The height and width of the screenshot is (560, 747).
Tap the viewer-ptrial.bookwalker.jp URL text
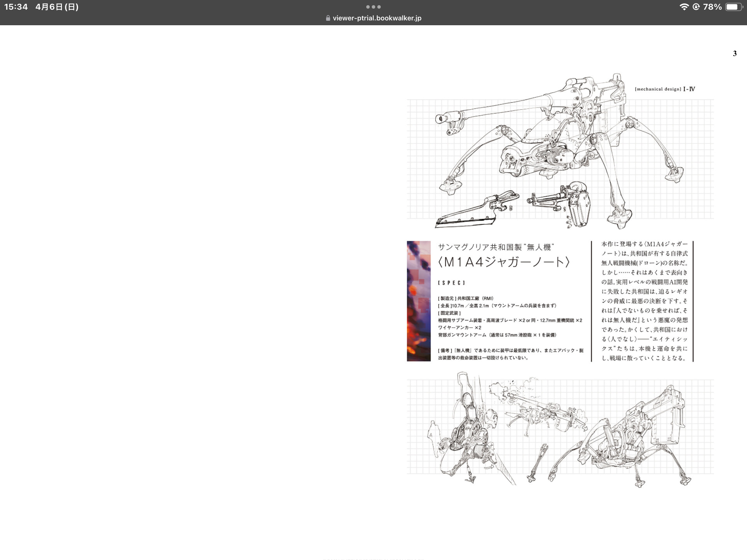coord(377,18)
